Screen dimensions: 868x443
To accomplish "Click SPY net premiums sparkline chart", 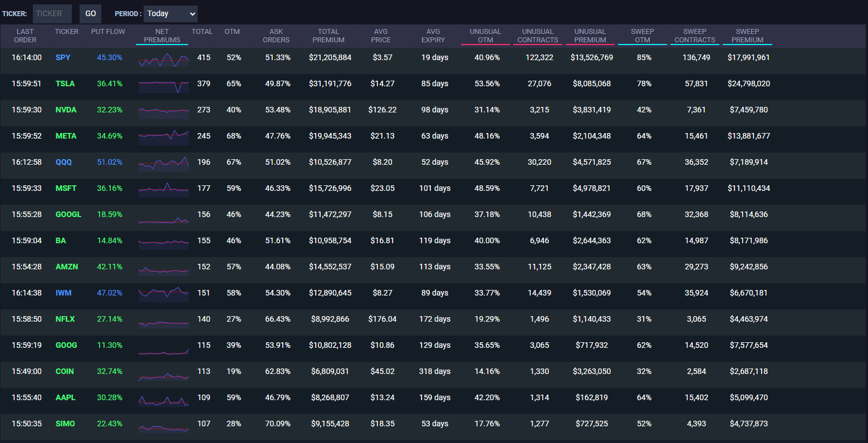I will tap(164, 60).
